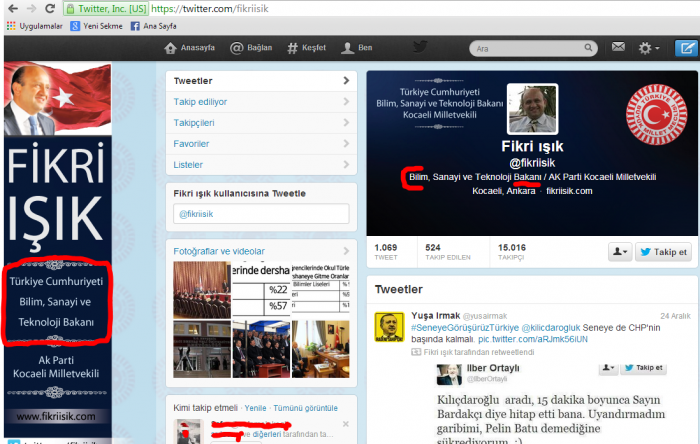Open user dropdown on İlber Ortaylı tweet

pyautogui.click(x=606, y=368)
